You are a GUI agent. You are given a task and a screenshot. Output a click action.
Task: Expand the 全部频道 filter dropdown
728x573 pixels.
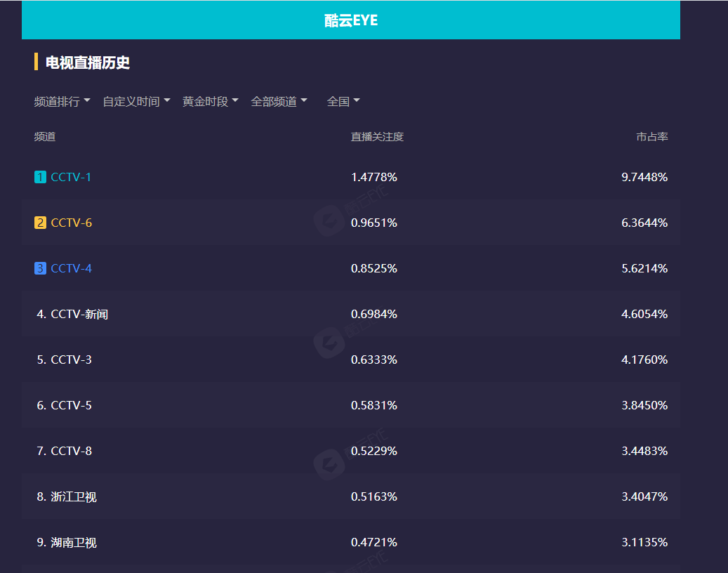(279, 101)
